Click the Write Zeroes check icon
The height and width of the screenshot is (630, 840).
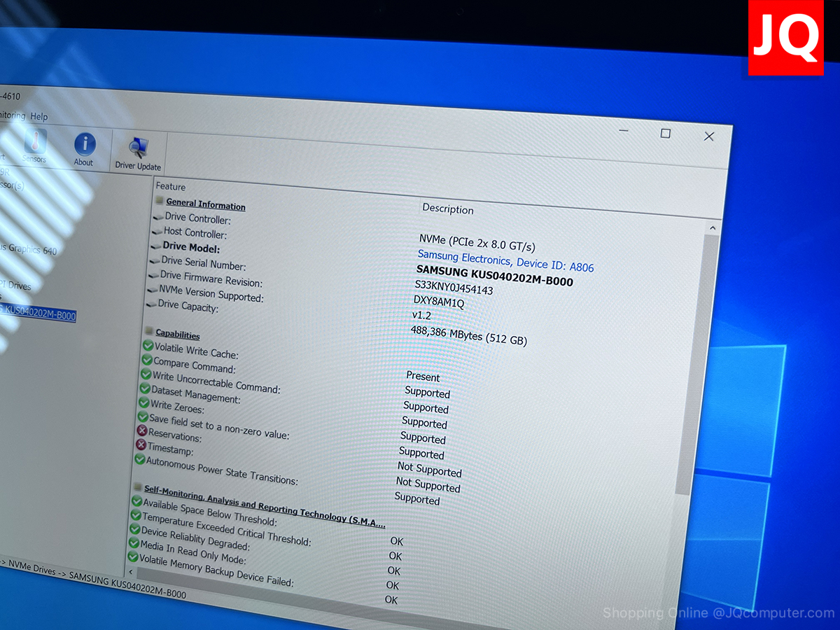(143, 403)
